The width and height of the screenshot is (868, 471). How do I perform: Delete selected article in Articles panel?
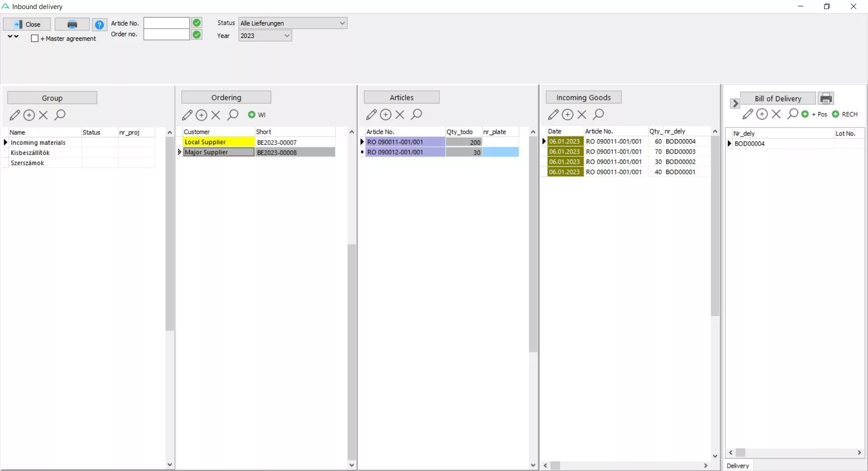coord(400,115)
